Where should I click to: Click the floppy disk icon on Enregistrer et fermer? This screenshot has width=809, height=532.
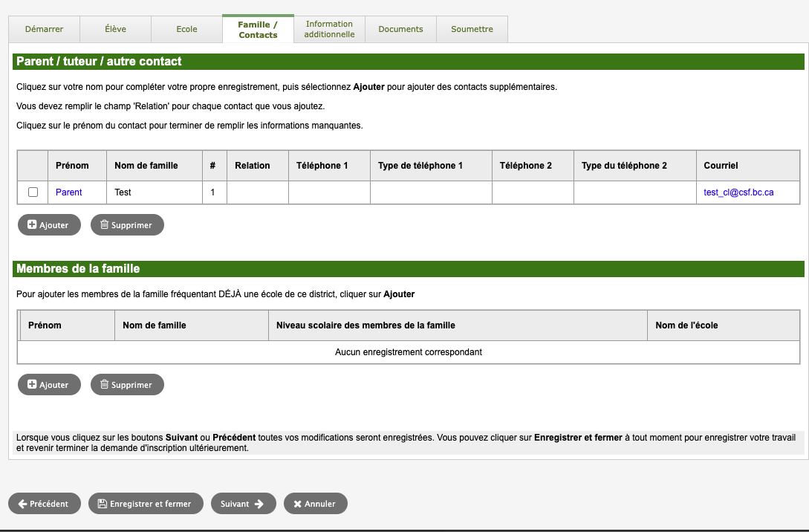coord(102,504)
